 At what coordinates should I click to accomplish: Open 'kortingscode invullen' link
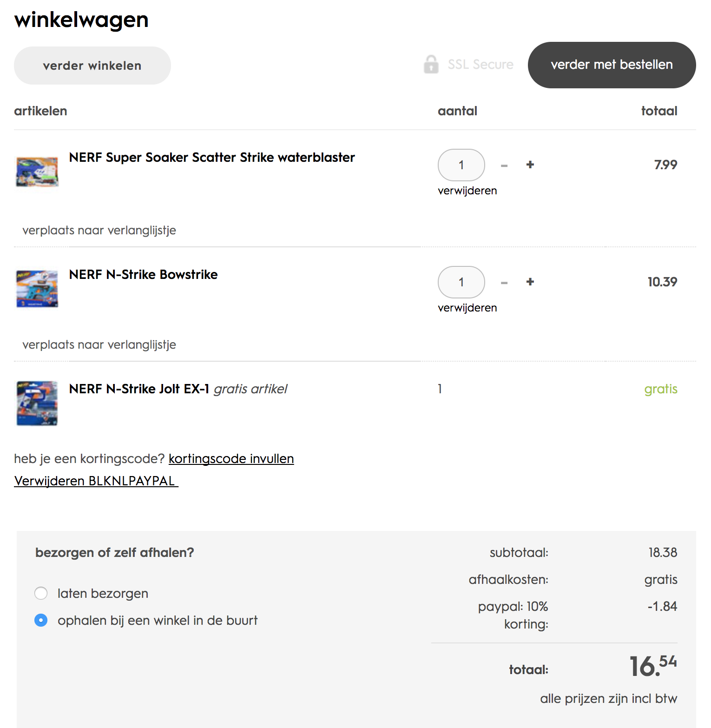(x=231, y=459)
